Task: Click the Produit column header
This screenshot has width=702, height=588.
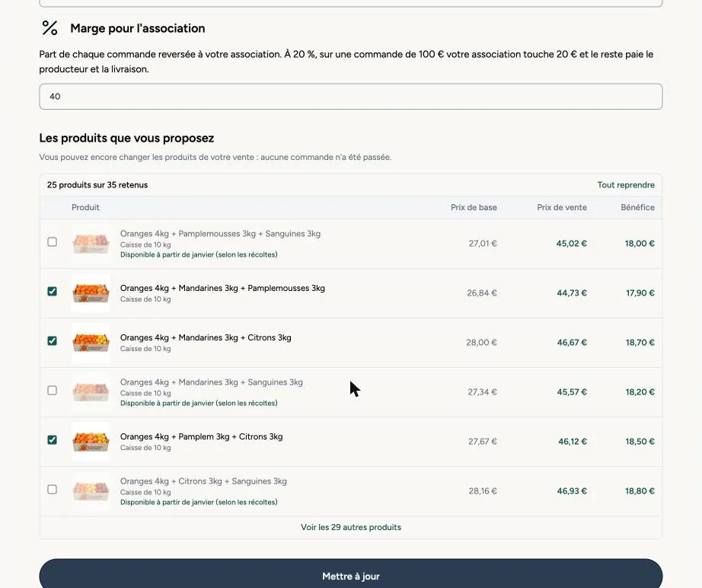Action: pyautogui.click(x=85, y=207)
